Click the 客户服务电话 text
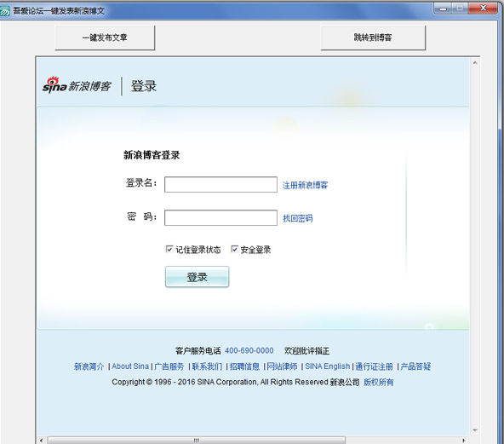The width and height of the screenshot is (504, 444). coord(198,351)
